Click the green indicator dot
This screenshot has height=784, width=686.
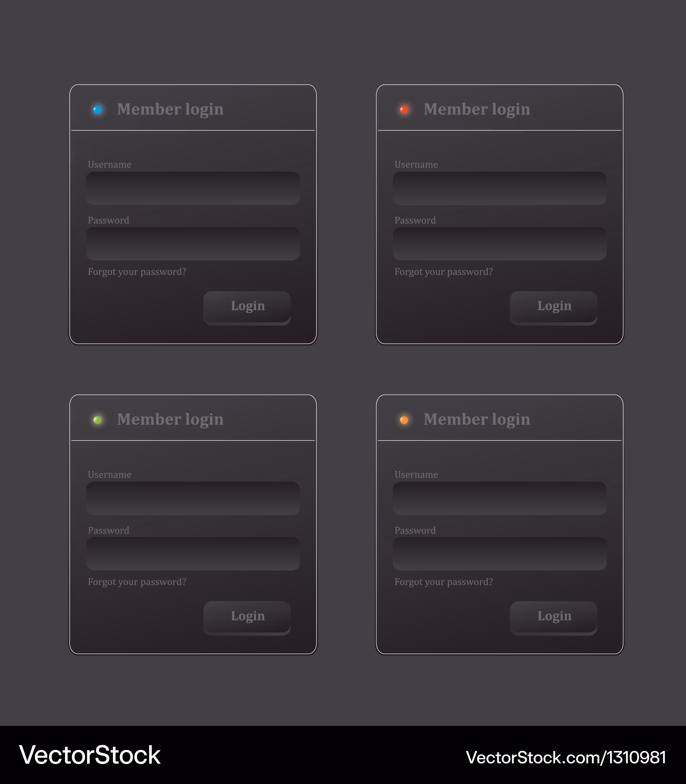point(98,420)
